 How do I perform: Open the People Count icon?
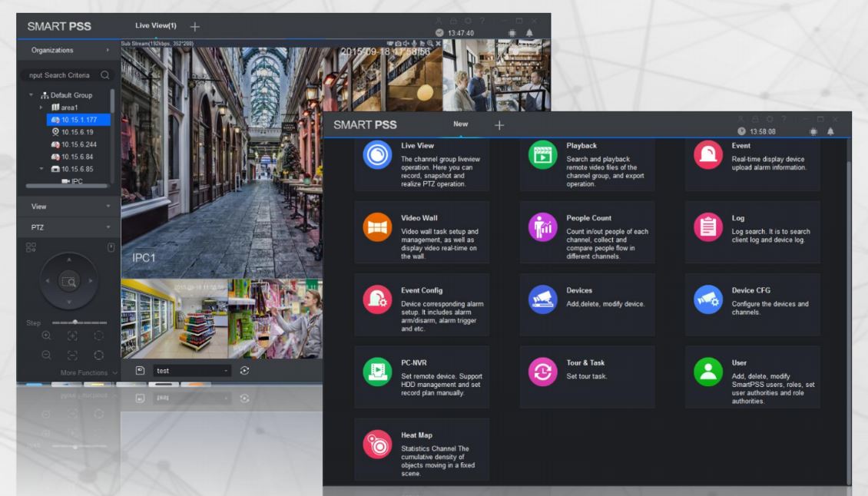pos(542,227)
